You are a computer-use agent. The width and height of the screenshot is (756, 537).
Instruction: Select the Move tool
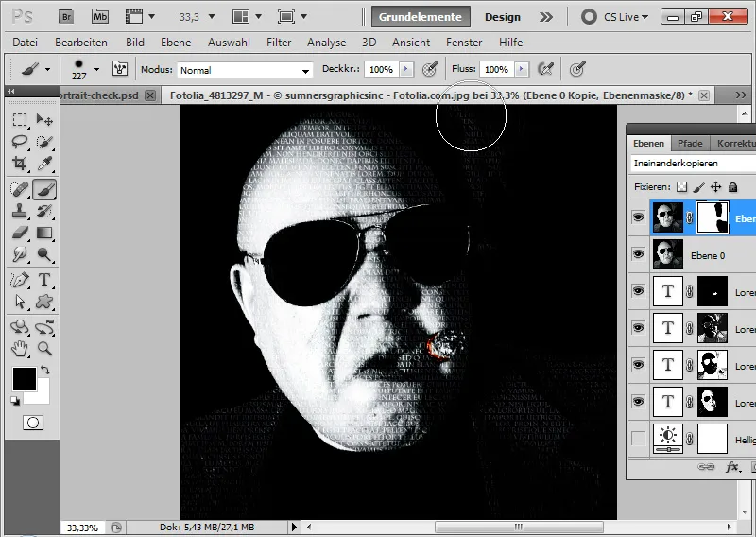(x=44, y=120)
